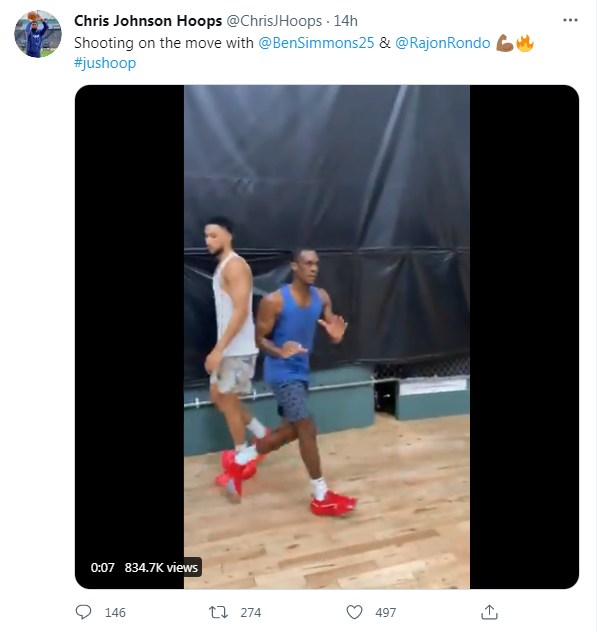
Task: Click the 0:07 video duration label
Action: coord(102,568)
